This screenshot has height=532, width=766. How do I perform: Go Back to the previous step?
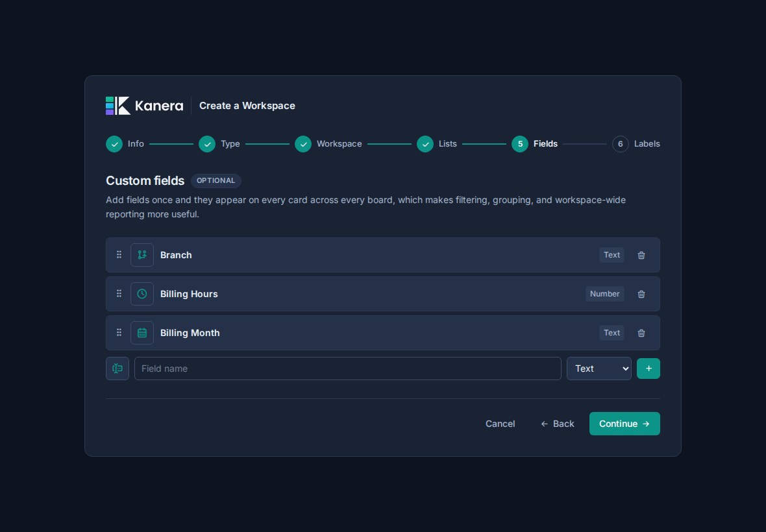(x=558, y=424)
